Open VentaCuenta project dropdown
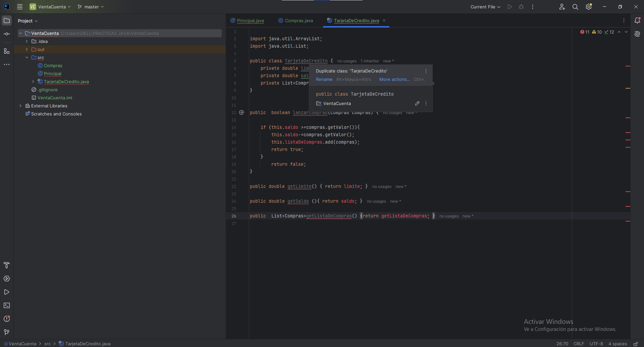 (50, 7)
